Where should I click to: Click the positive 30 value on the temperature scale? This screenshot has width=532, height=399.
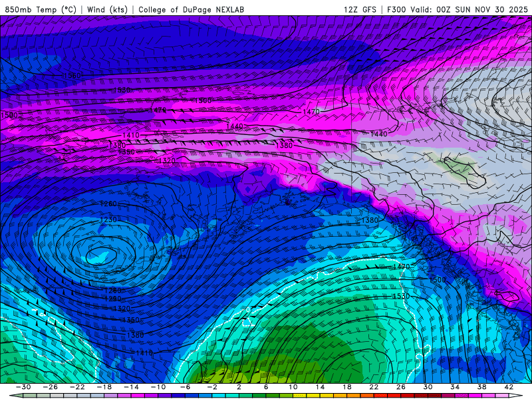428,387
